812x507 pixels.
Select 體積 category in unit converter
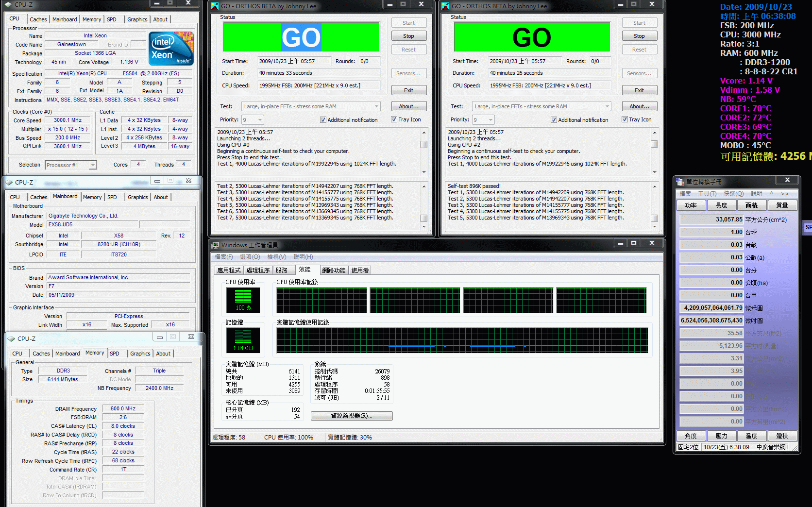[x=782, y=436]
